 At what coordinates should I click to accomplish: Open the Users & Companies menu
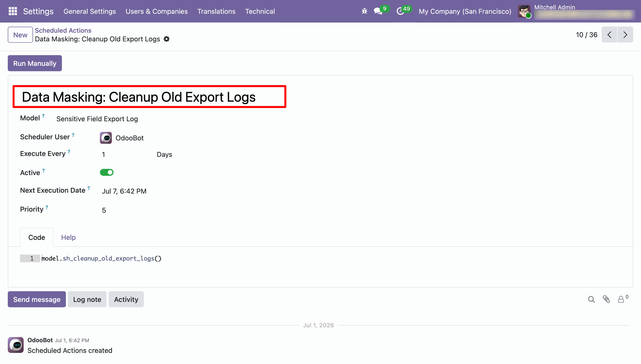coord(157,11)
